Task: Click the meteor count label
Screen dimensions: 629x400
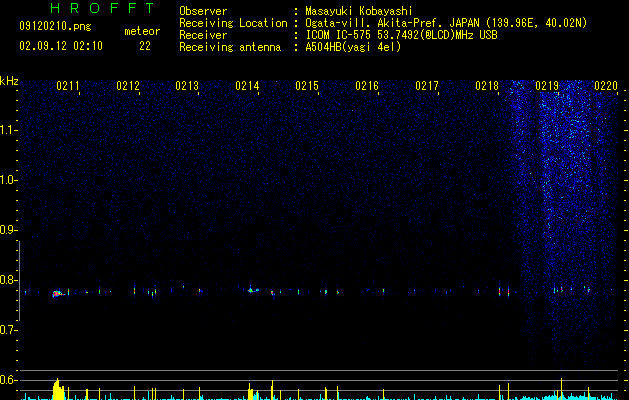Action: 142,31
